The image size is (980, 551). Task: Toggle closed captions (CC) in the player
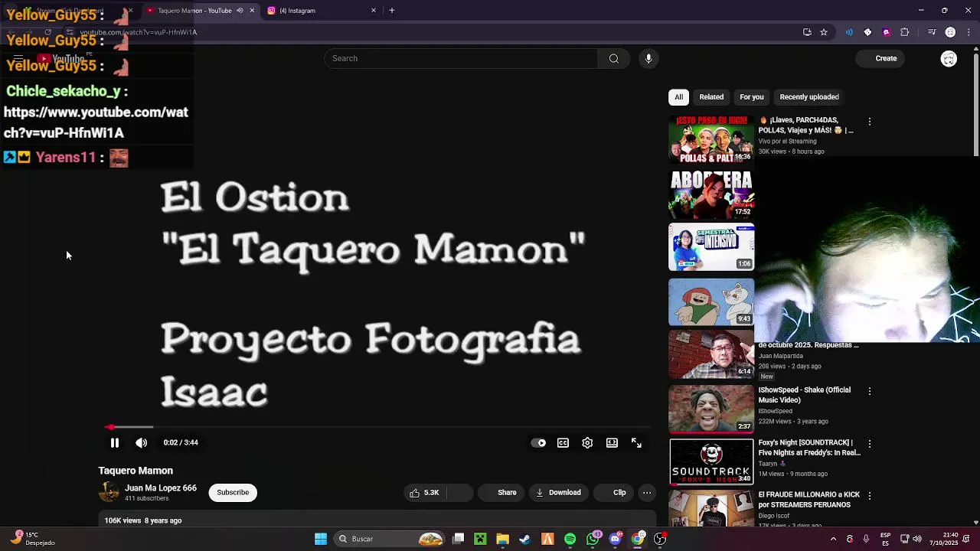pyautogui.click(x=563, y=442)
